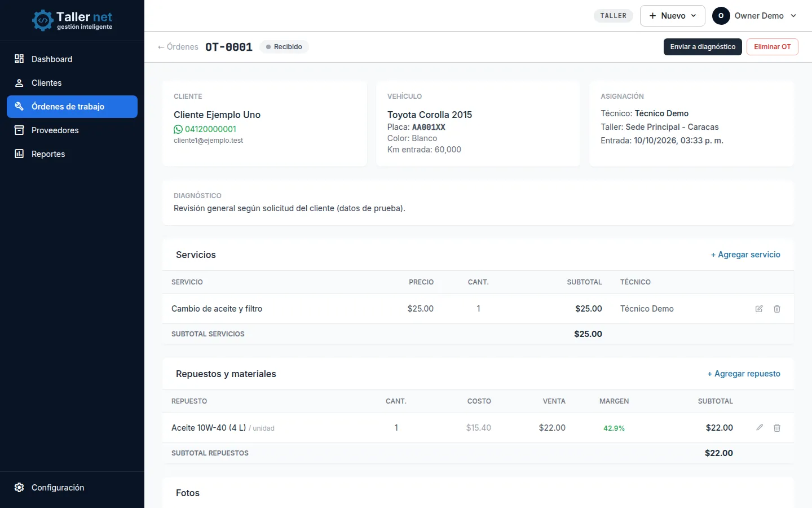Click the Órdenes de trabajo wrench icon
The image size is (812, 508).
(x=19, y=106)
